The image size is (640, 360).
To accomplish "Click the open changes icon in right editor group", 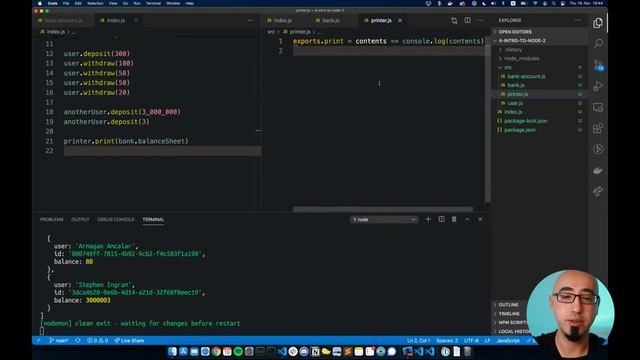I will click(454, 20).
